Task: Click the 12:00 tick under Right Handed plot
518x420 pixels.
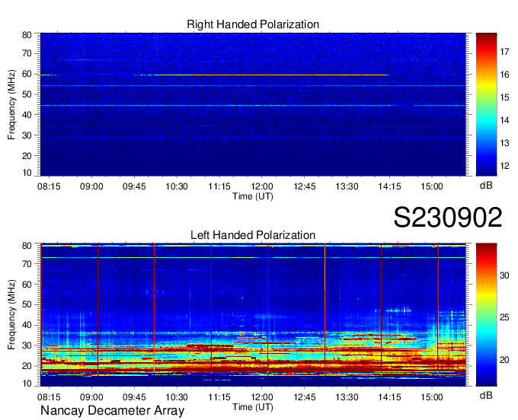Action: coord(261,186)
